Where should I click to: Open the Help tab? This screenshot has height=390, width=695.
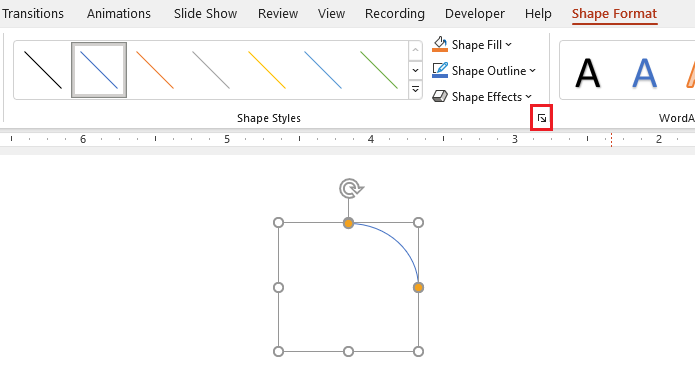click(538, 14)
